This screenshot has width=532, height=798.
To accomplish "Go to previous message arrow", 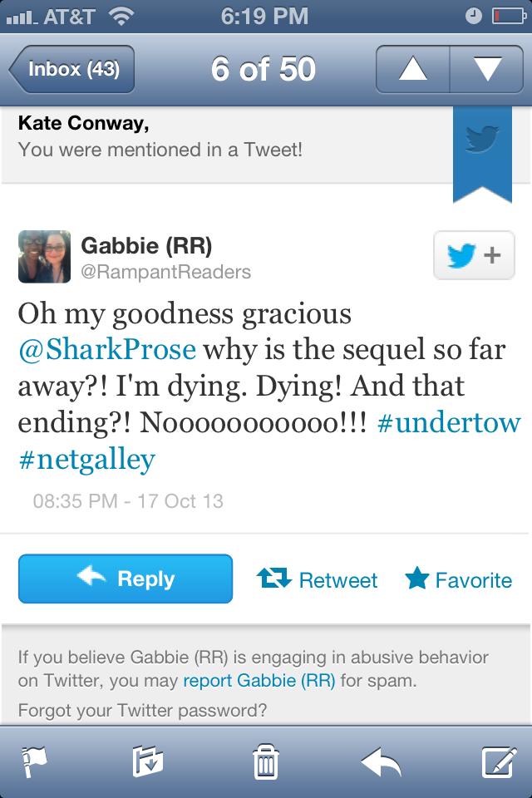I will pyautogui.click(x=413, y=69).
